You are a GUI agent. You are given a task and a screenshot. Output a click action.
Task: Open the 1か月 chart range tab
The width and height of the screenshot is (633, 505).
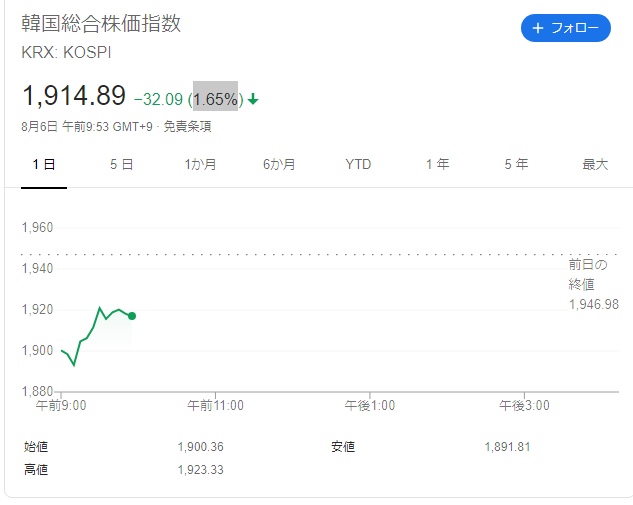coord(200,165)
